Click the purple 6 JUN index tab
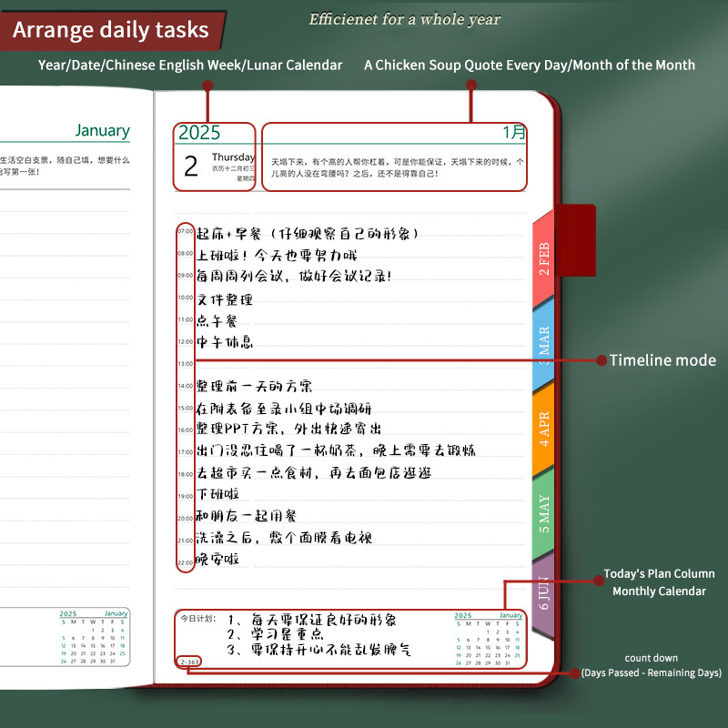Screen dimensions: 728x728 pyautogui.click(x=544, y=593)
